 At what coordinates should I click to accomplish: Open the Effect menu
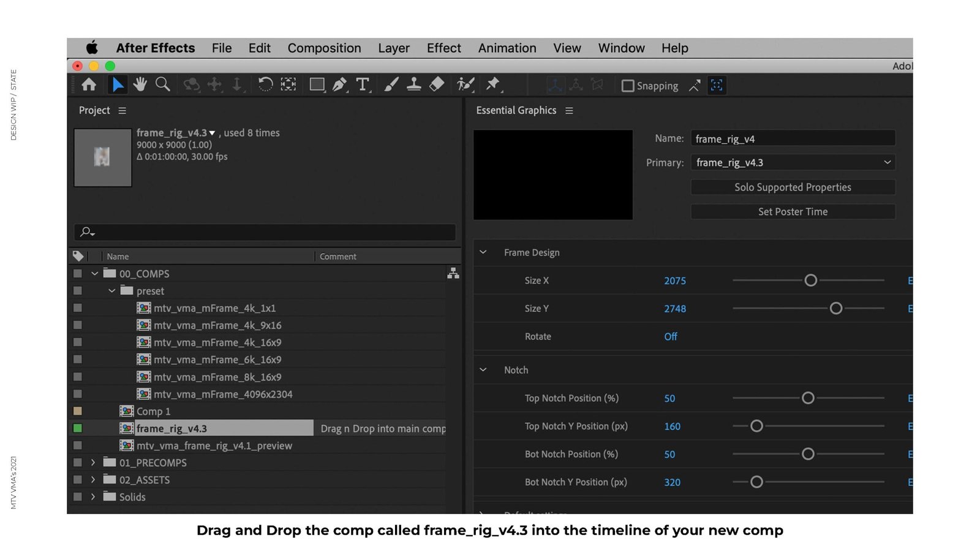pos(443,48)
